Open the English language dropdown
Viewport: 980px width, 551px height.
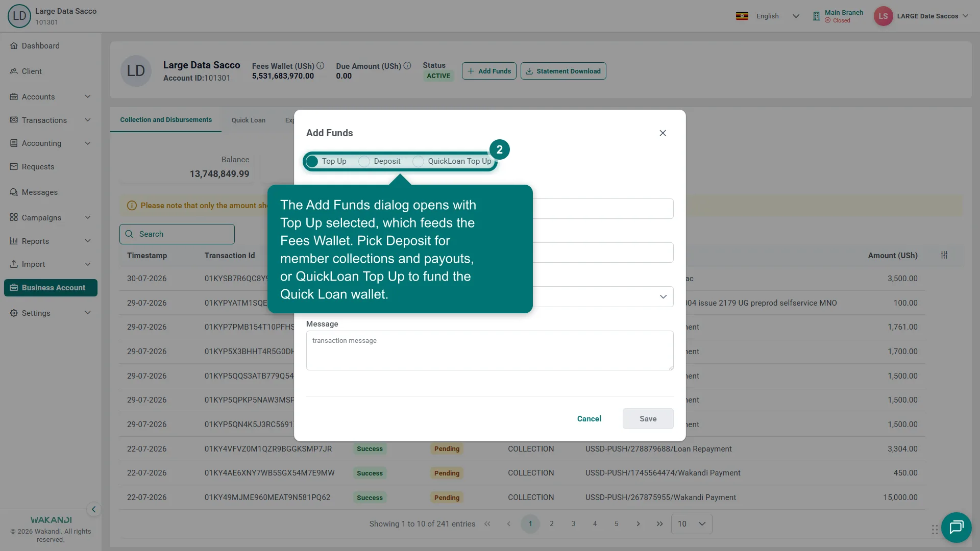[x=777, y=16]
